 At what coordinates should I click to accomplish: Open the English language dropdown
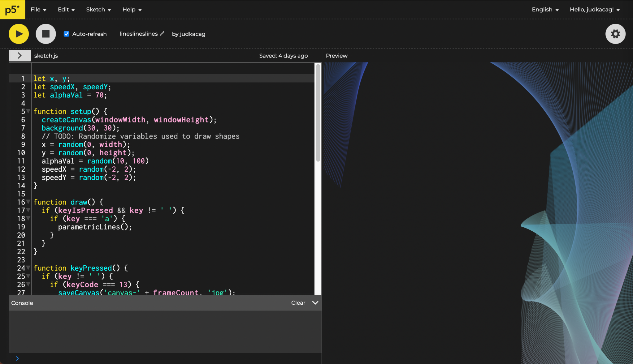[x=545, y=10]
